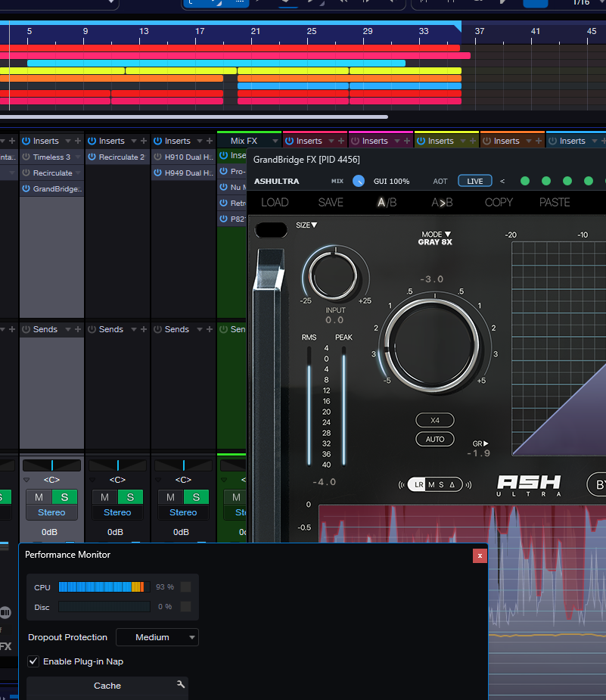
Task: Click PASTE in ASH Ultra menu
Action: pos(555,202)
